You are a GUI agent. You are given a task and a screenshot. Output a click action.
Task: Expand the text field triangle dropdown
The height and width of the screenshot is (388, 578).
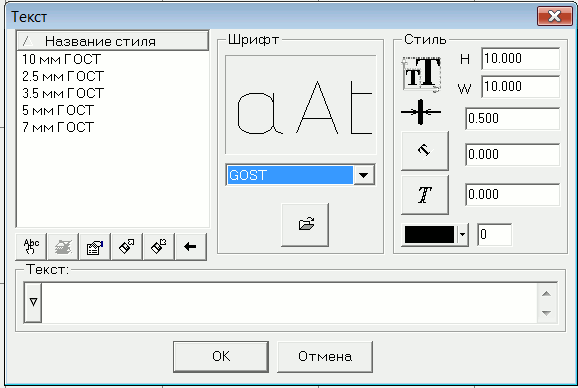33,303
